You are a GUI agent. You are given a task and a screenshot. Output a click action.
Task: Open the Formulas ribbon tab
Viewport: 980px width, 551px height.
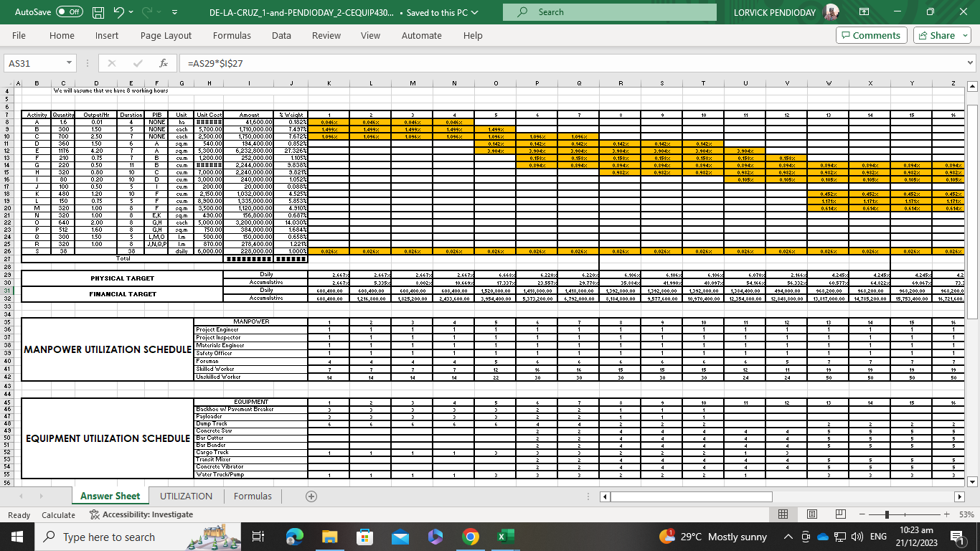232,35
